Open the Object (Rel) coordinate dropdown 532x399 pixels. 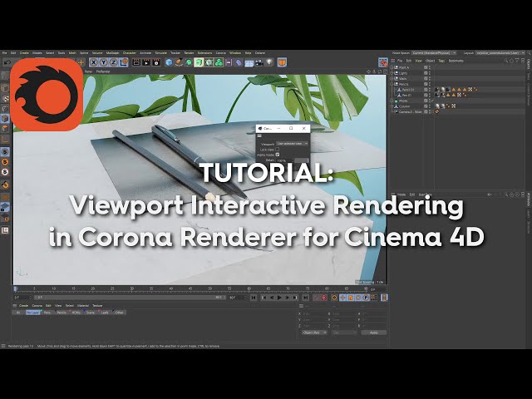point(314,332)
